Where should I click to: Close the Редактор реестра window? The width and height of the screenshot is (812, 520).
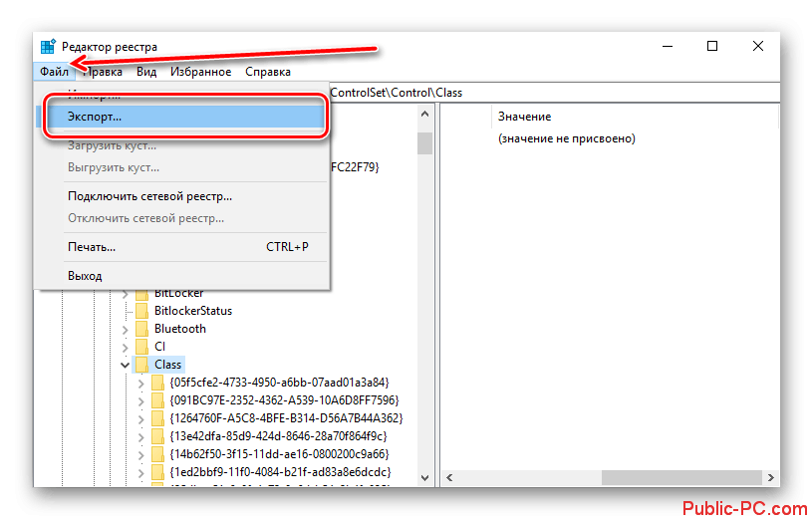(x=757, y=46)
